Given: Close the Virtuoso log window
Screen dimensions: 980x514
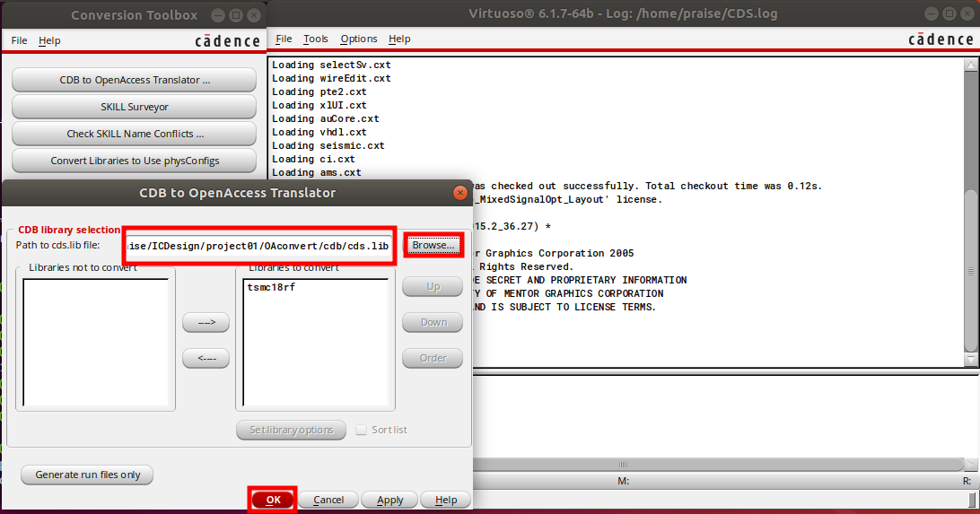Looking at the screenshot, I should pos(967,13).
